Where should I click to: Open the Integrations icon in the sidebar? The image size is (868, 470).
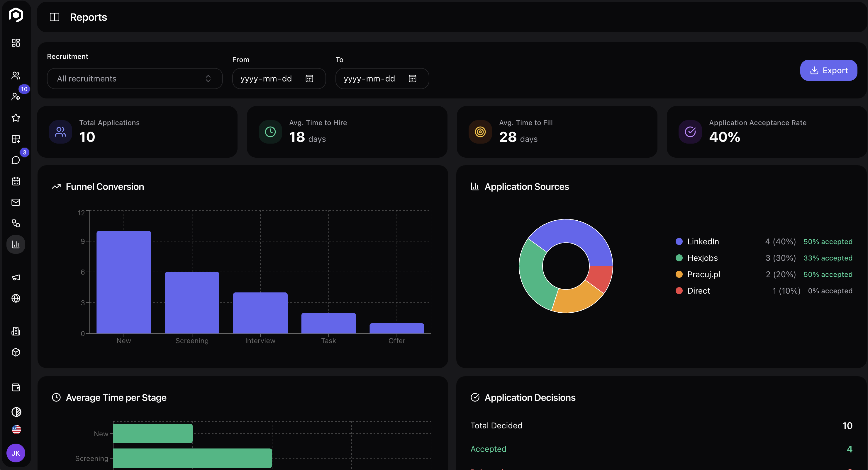(x=16, y=223)
